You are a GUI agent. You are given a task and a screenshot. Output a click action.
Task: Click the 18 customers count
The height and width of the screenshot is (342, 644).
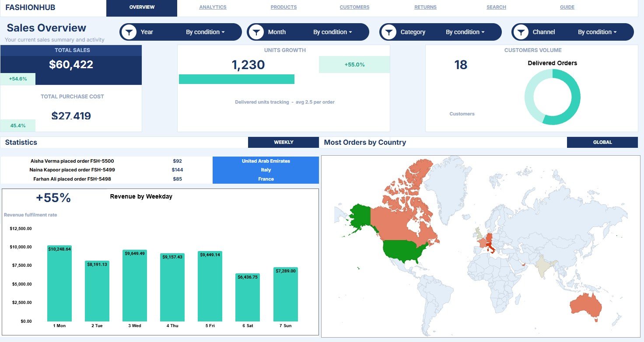pos(461,65)
